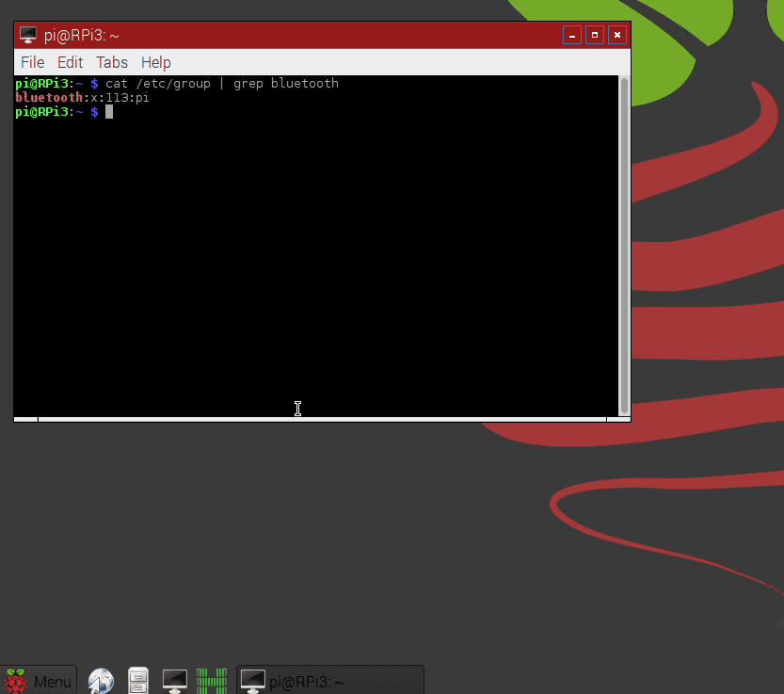Viewport: 784px width, 694px height.
Task: Open the File menu in terminal
Action: 33,62
